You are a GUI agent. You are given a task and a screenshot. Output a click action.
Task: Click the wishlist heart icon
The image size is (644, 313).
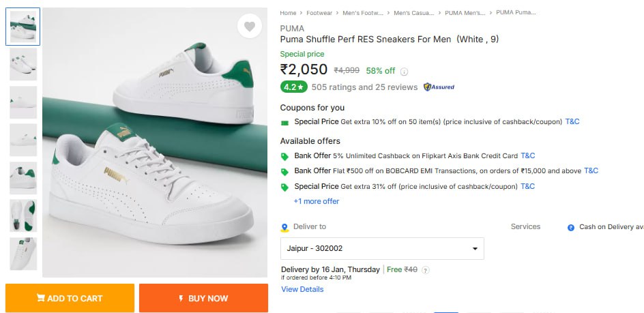(x=250, y=27)
